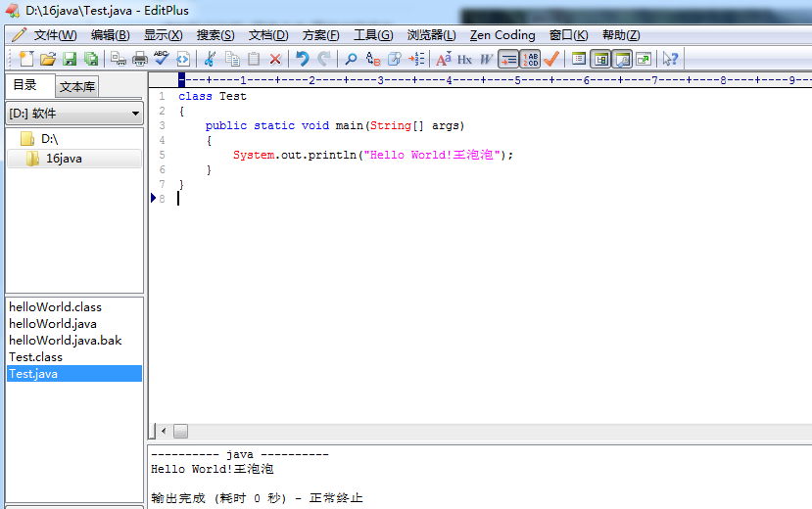Viewport: 812px width, 509px height.
Task: Print the document with the printer icon
Action: coord(140,59)
